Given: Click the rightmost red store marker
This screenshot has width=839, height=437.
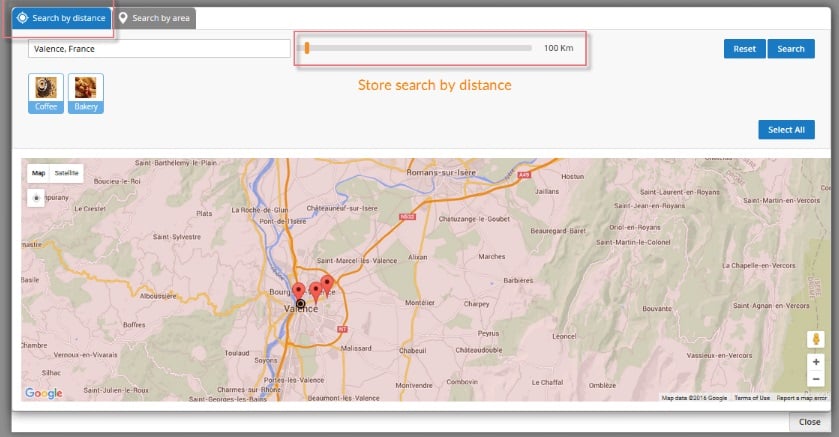Looking at the screenshot, I should (327, 284).
